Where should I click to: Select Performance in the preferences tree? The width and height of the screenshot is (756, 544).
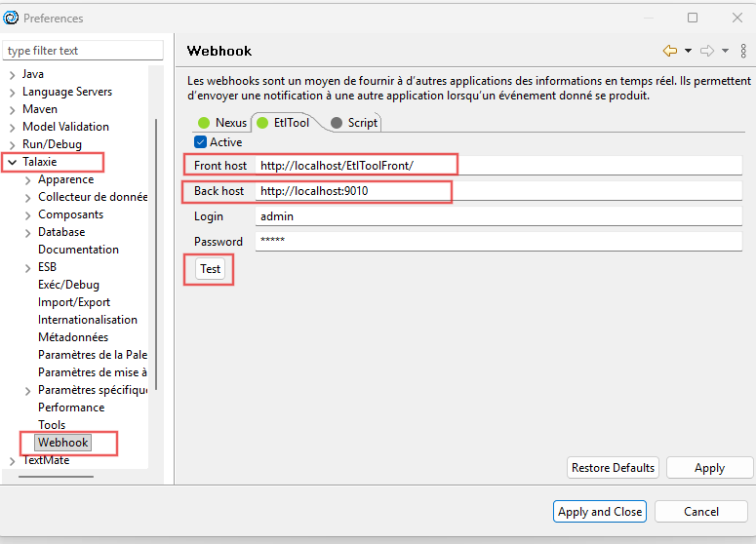point(71,408)
